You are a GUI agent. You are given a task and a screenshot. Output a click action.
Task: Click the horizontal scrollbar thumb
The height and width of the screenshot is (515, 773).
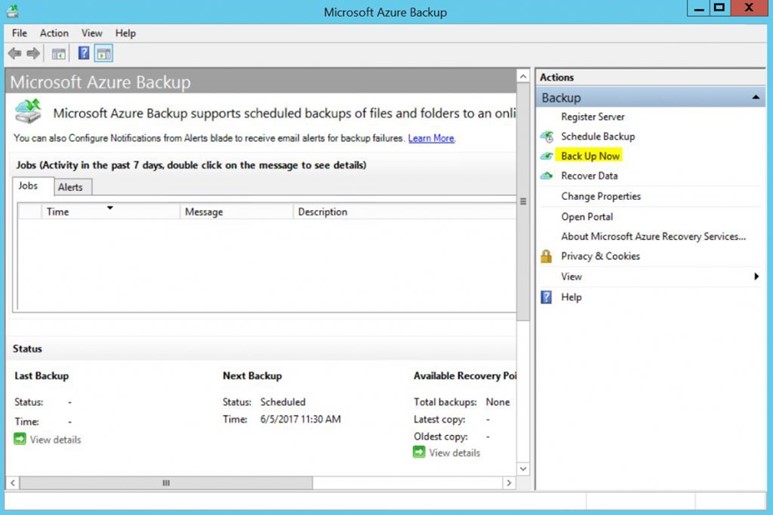pos(166,483)
